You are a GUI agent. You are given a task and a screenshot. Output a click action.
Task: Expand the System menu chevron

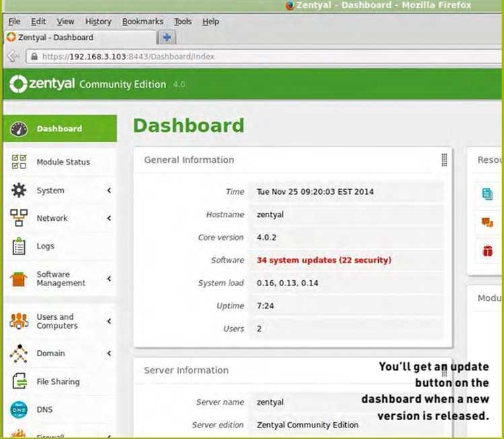109,191
